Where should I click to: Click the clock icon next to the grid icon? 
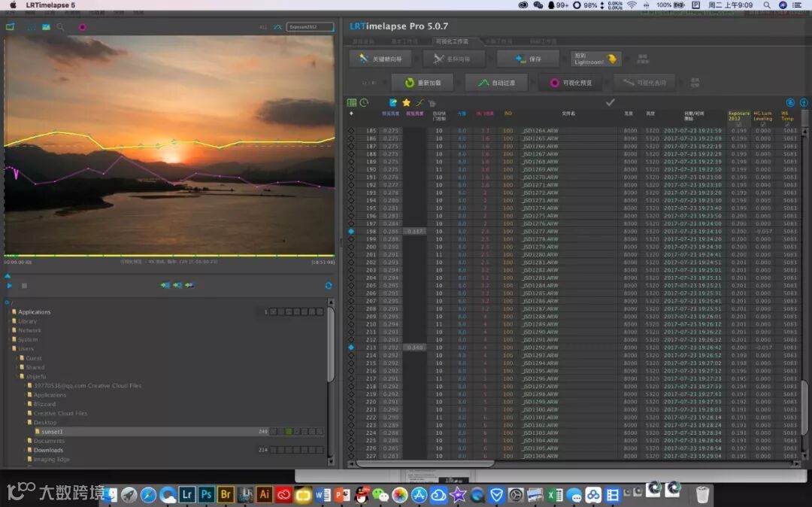click(364, 102)
